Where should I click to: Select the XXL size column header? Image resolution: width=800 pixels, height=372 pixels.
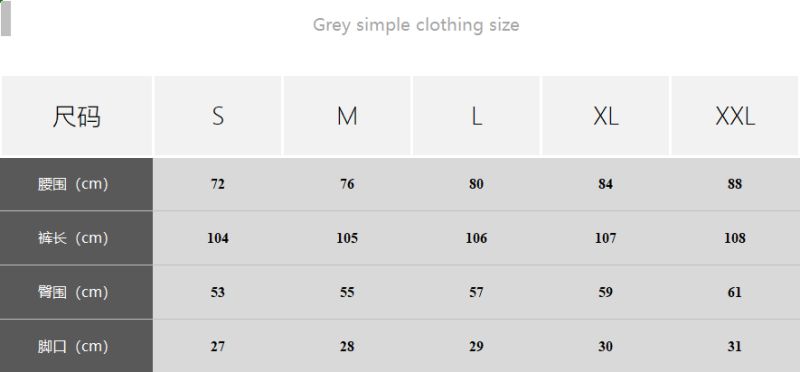pos(735,116)
